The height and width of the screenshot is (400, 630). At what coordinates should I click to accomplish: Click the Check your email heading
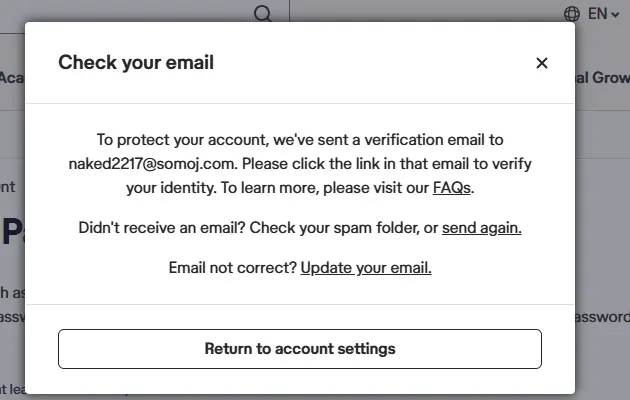pyautogui.click(x=136, y=63)
